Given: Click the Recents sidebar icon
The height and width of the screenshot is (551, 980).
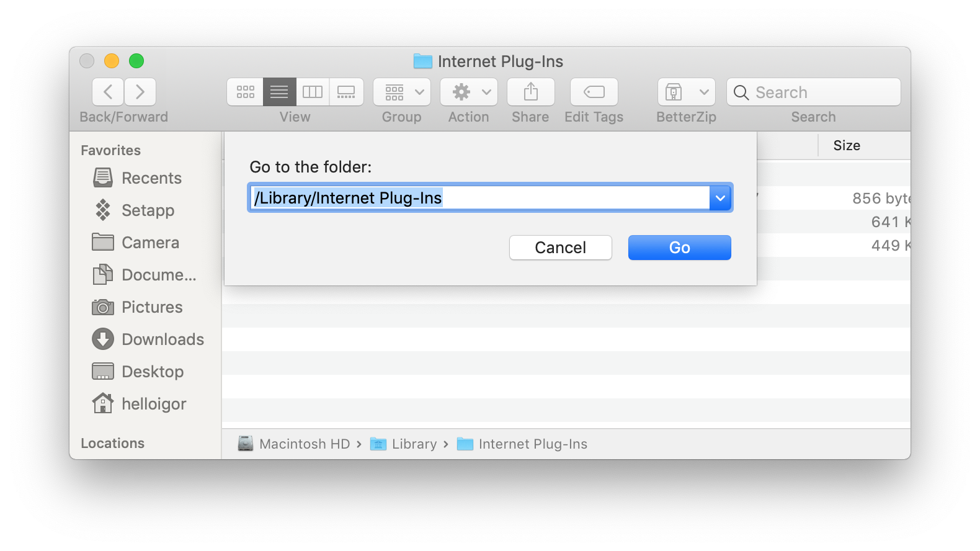Looking at the screenshot, I should [103, 177].
